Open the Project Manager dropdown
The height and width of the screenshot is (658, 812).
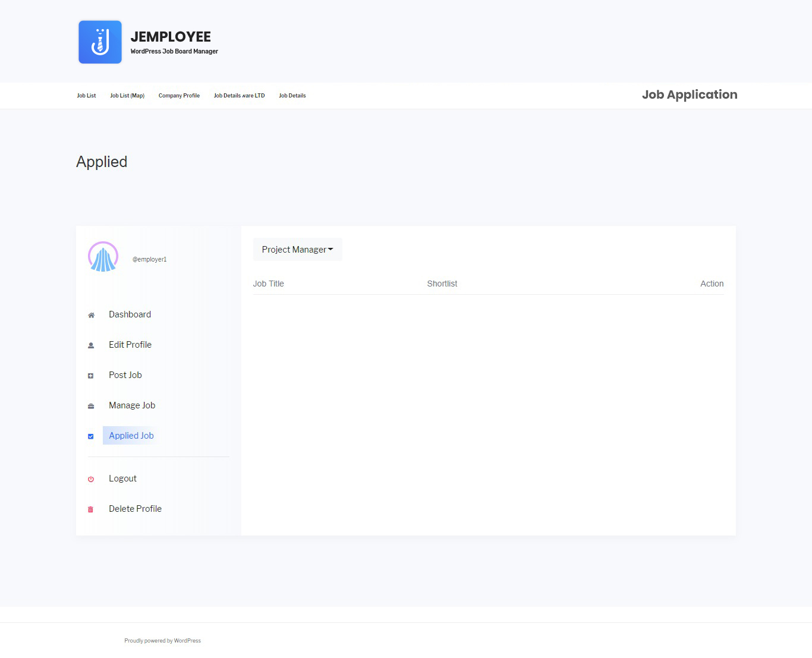(298, 250)
